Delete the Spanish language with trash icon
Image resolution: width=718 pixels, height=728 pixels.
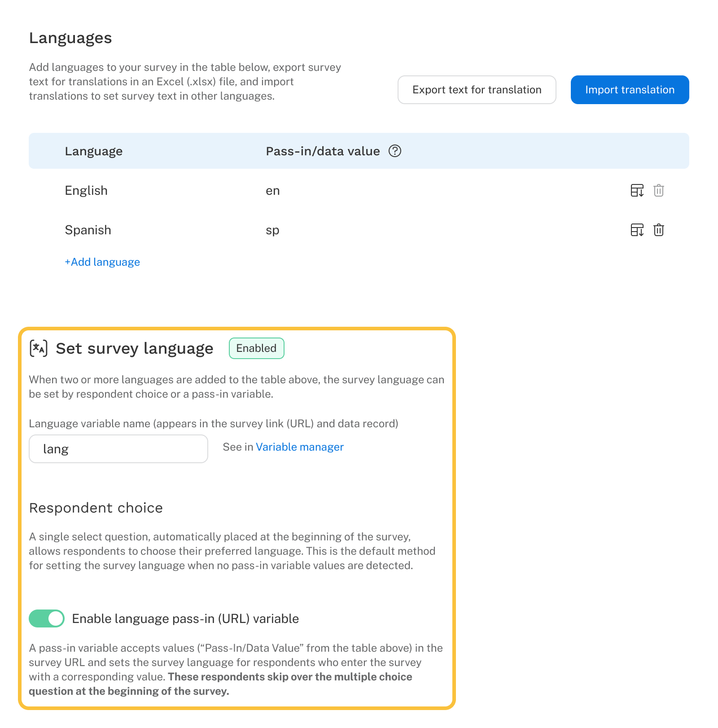(x=659, y=230)
